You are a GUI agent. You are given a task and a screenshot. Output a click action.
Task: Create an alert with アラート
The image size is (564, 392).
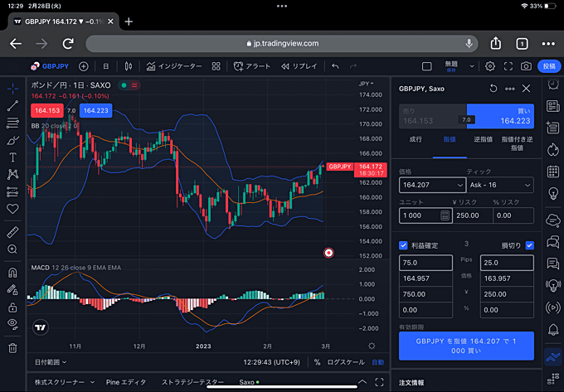252,66
